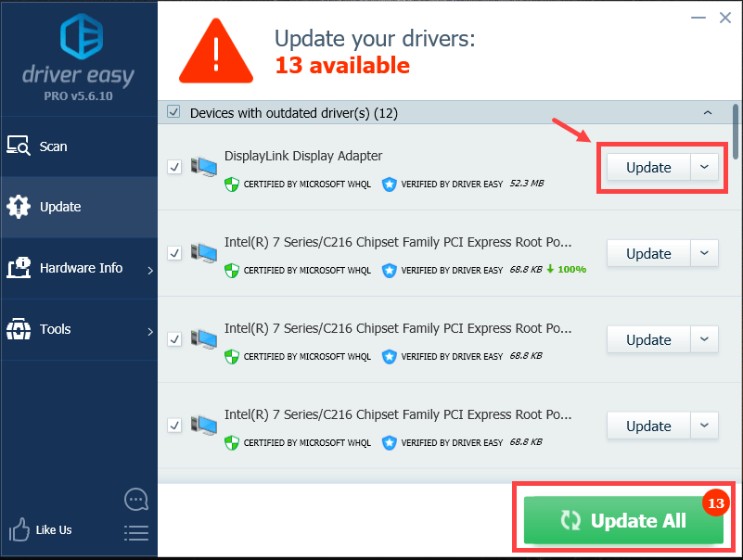Collapse the outdated drivers section chevron
The height and width of the screenshot is (560, 743).
point(708,113)
